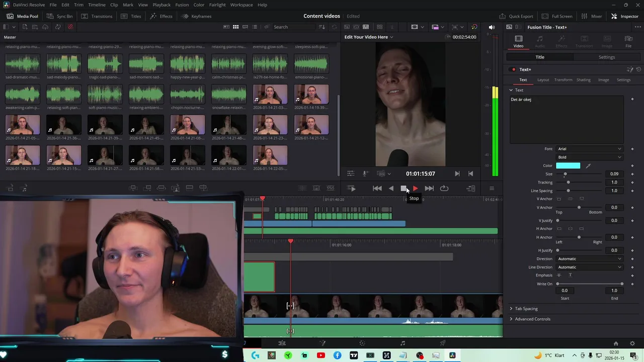Select Inspector Video tab

pyautogui.click(x=518, y=41)
